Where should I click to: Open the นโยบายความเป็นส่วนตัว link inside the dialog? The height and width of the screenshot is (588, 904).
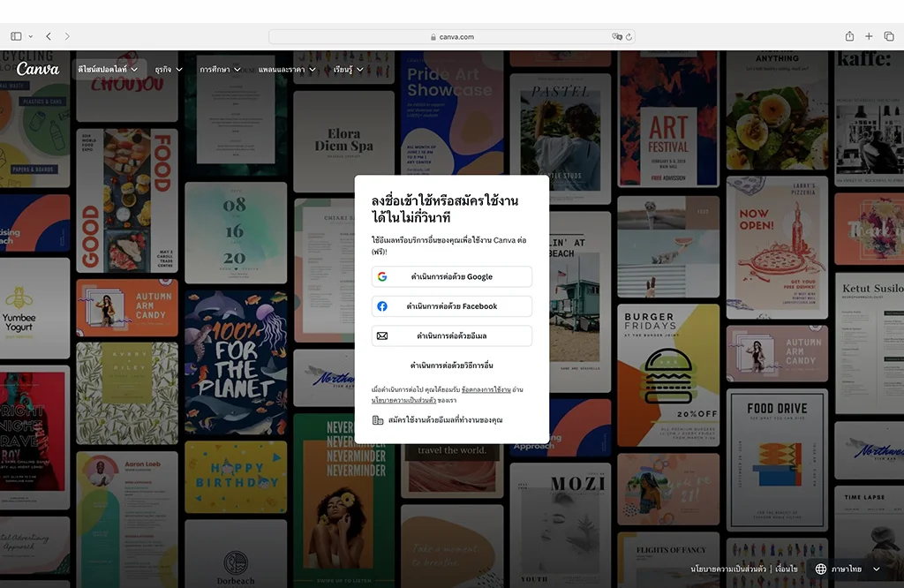click(x=403, y=400)
